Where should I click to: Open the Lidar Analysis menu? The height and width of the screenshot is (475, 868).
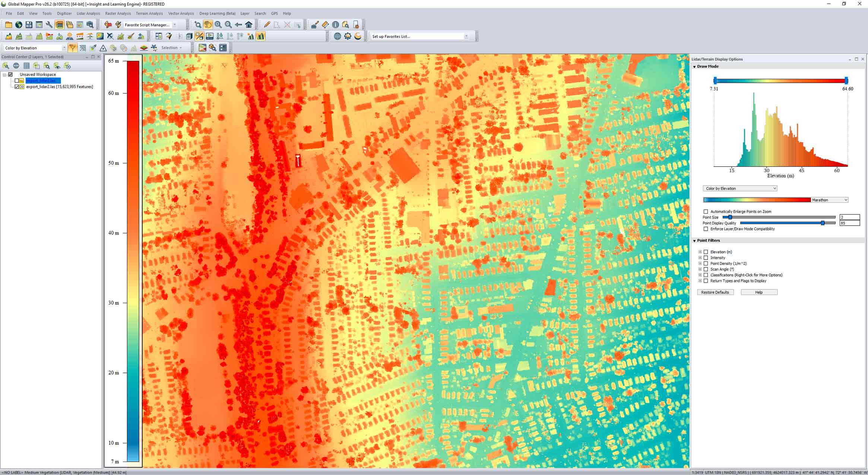[88, 13]
